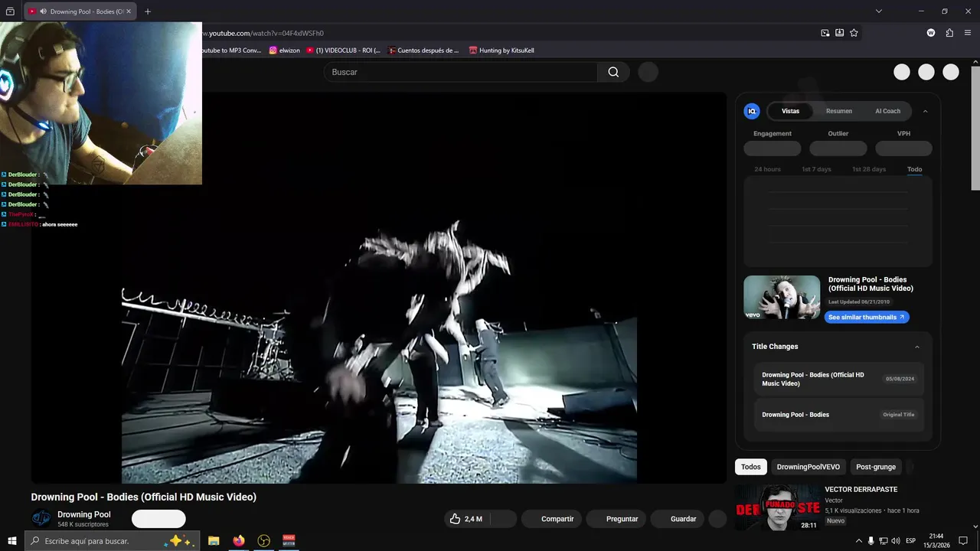Select the 1st 7 days range tab
The height and width of the screenshot is (551, 980).
[816, 169]
